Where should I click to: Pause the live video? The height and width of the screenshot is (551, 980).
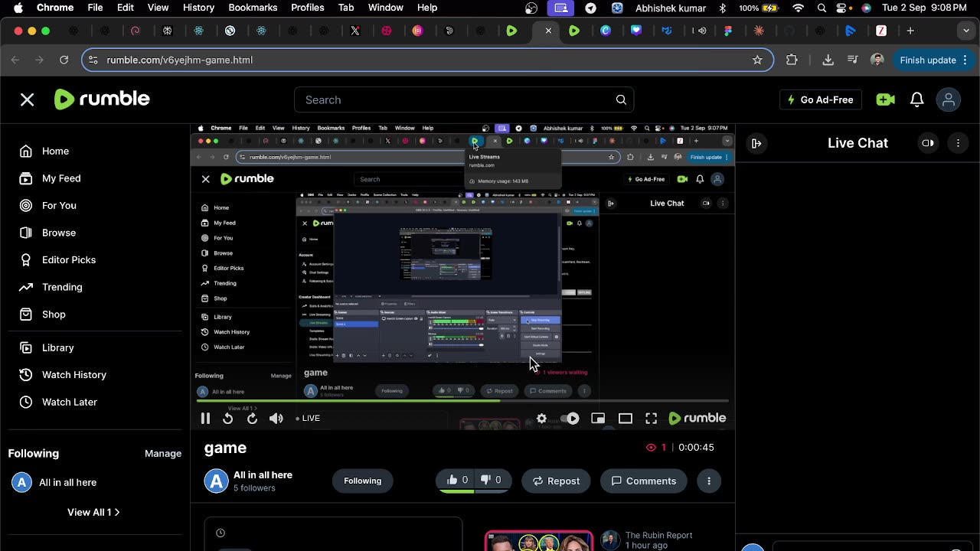[x=205, y=418]
